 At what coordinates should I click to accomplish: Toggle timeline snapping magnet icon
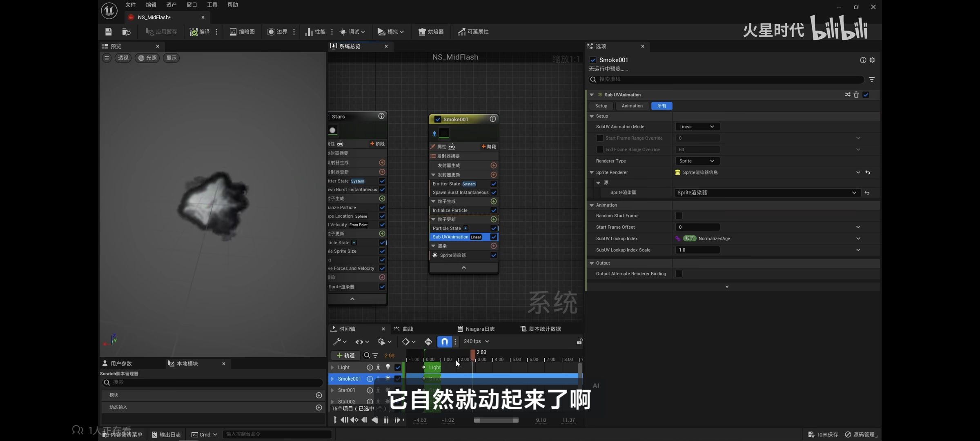[444, 341]
